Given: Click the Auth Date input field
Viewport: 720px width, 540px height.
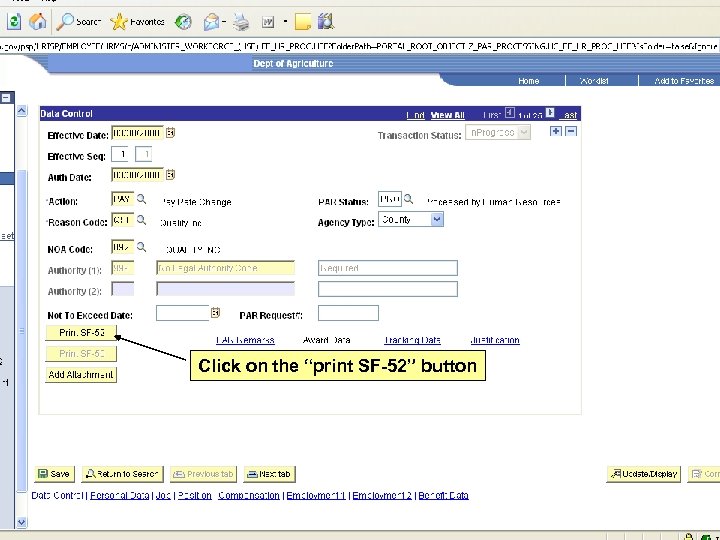Looking at the screenshot, I should pyautogui.click(x=137, y=175).
